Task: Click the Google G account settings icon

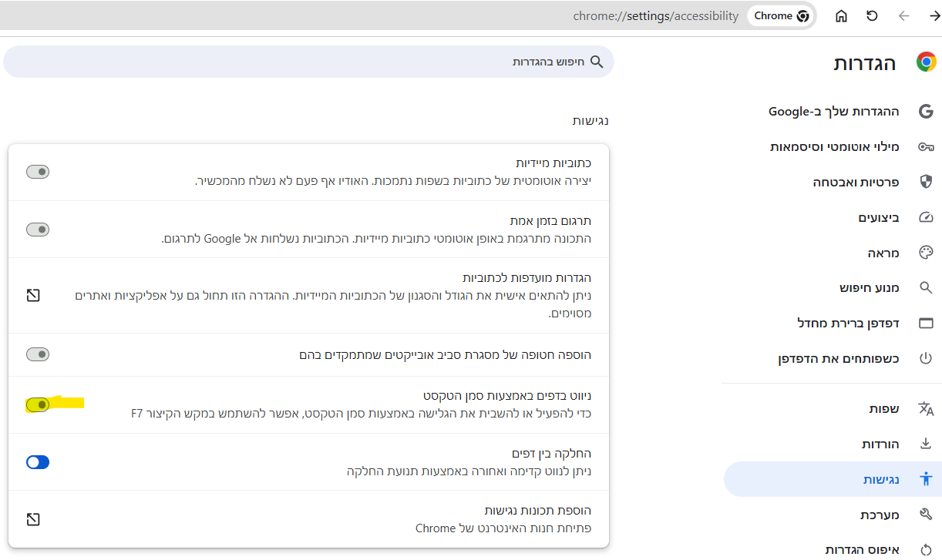Action: tap(926, 112)
